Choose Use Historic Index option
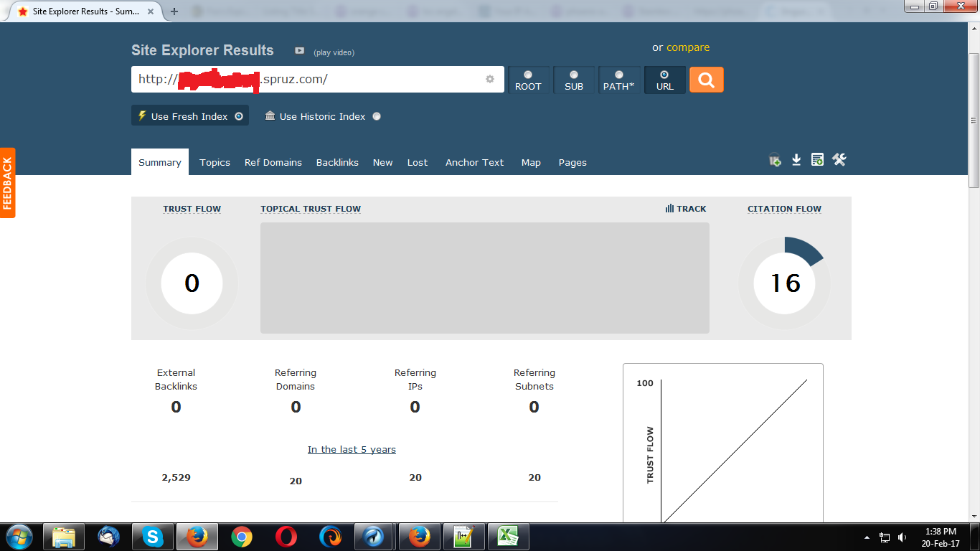The width and height of the screenshot is (980, 551). (x=323, y=116)
